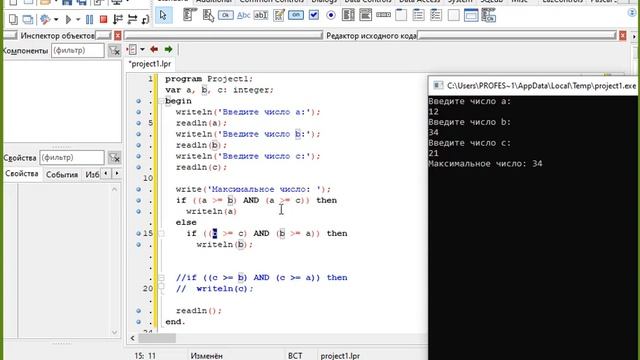Pick the TCheckBox component icon
Screen dimensions: 640x360
pyautogui.click(x=313, y=16)
